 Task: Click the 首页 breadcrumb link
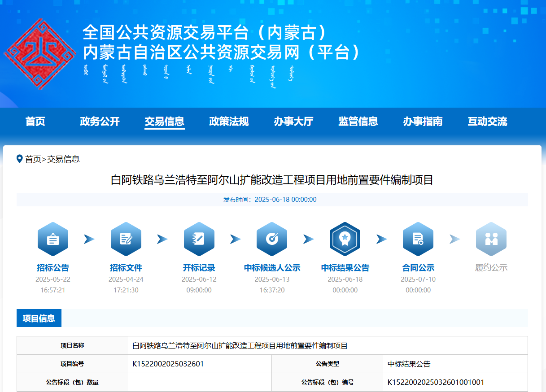click(x=33, y=159)
